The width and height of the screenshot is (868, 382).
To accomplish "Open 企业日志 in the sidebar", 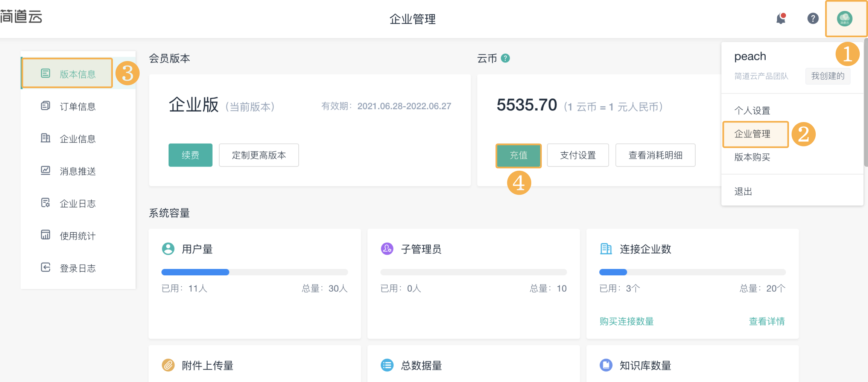I will coord(78,204).
